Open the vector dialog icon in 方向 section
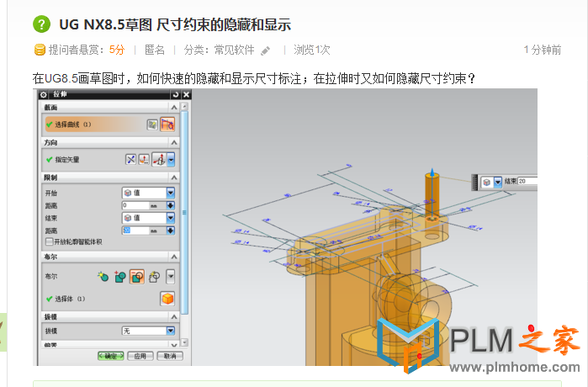588x387 pixels. pos(144,160)
